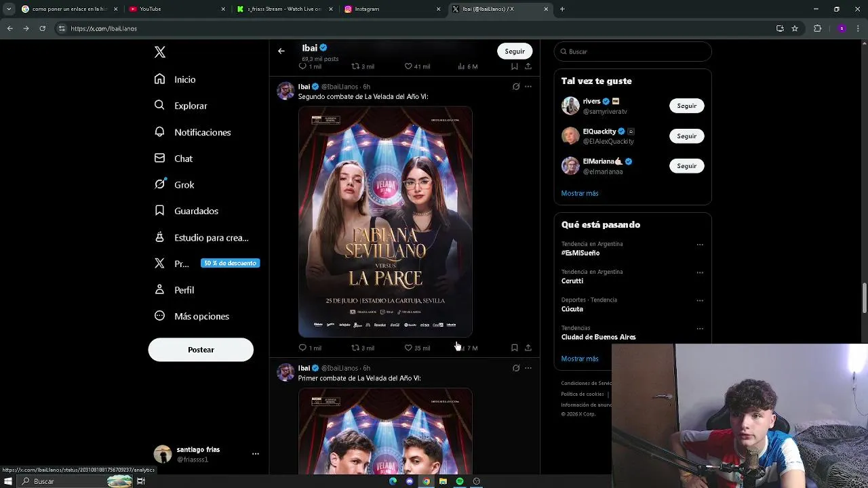Open trend #EsMiSueño
The image size is (868, 488).
click(580, 253)
